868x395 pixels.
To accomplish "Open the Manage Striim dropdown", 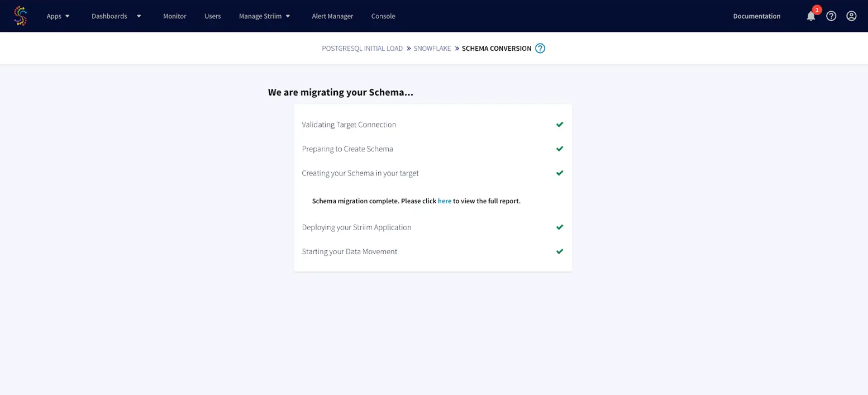I will [x=264, y=16].
